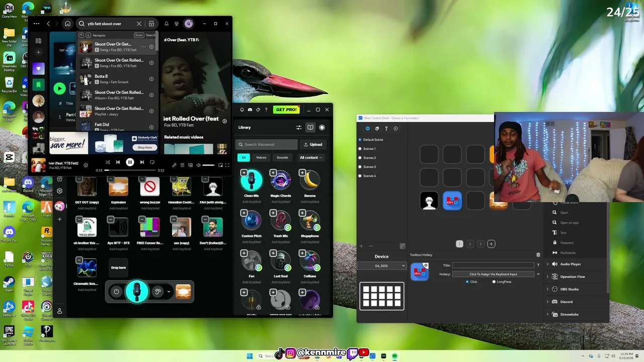Expand the Operation Flow category
644x362 pixels.
coord(547,277)
